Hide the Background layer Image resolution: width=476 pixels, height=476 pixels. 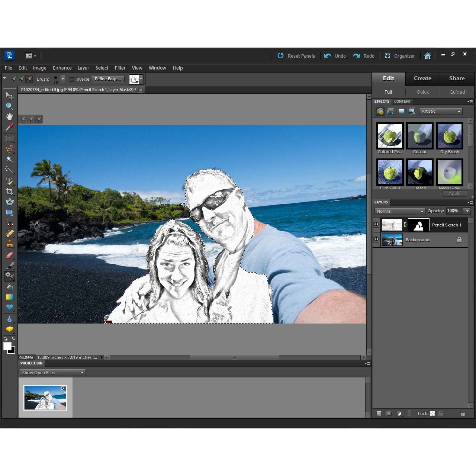[376, 239]
